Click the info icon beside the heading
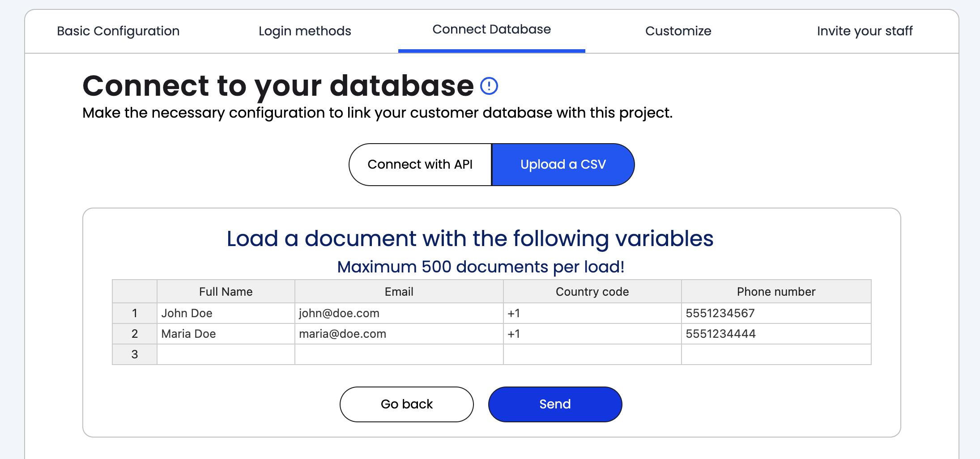The width and height of the screenshot is (980, 459). (x=489, y=86)
